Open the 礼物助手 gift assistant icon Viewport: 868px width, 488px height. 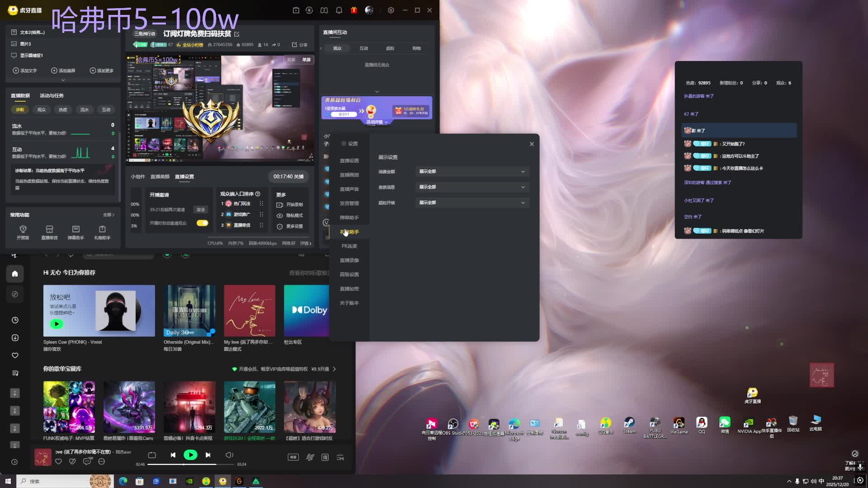[x=102, y=230]
